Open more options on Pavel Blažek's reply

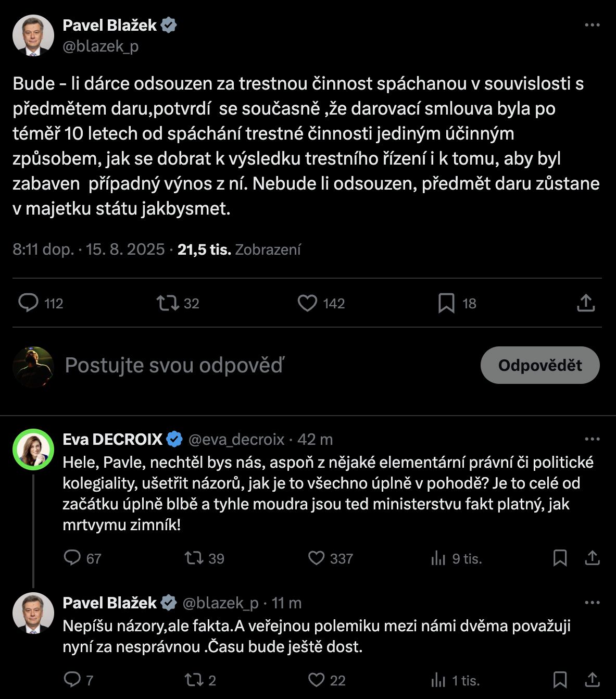593,603
